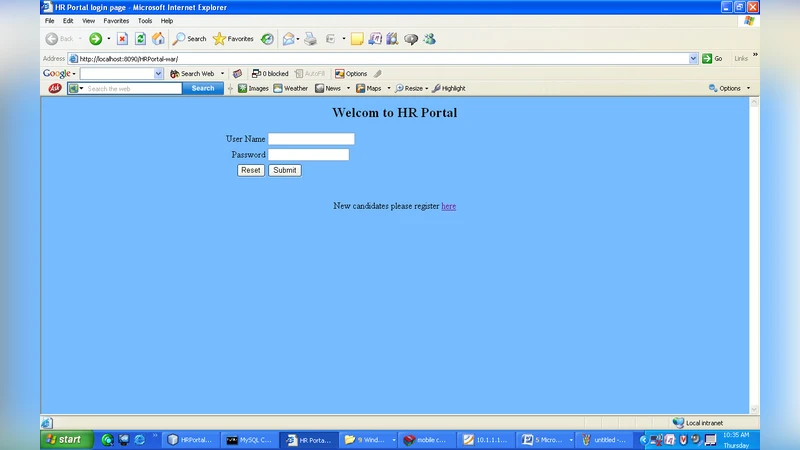Open the Tools menu
The width and height of the screenshot is (800, 450).
(x=145, y=20)
